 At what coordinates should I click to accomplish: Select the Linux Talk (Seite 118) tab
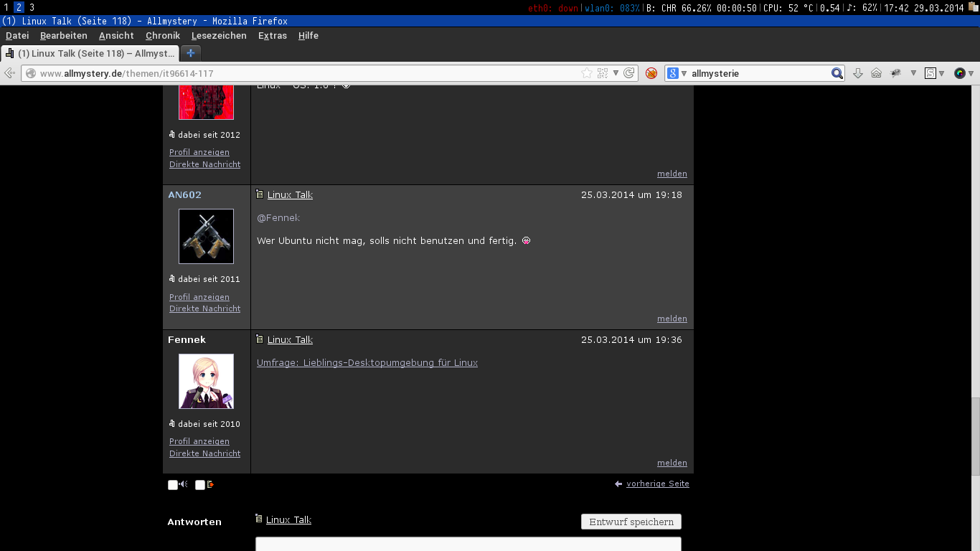90,53
